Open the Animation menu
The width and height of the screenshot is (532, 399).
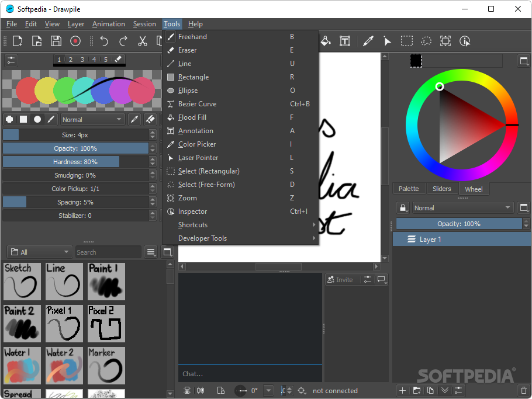109,24
